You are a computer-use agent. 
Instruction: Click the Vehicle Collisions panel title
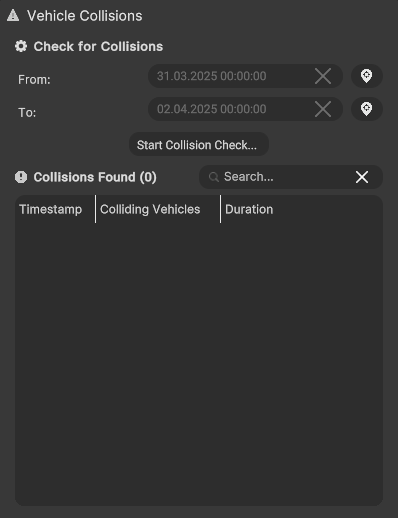[85, 16]
